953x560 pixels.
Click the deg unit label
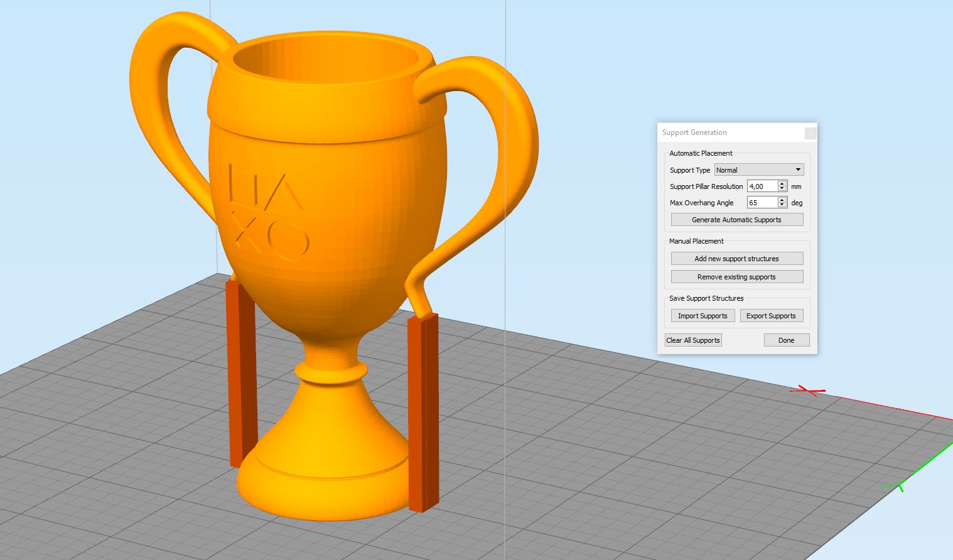coord(797,203)
